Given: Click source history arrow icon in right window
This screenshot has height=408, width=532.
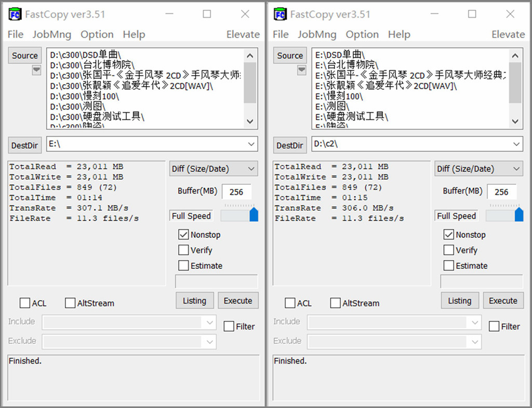Looking at the screenshot, I should click(x=302, y=70).
